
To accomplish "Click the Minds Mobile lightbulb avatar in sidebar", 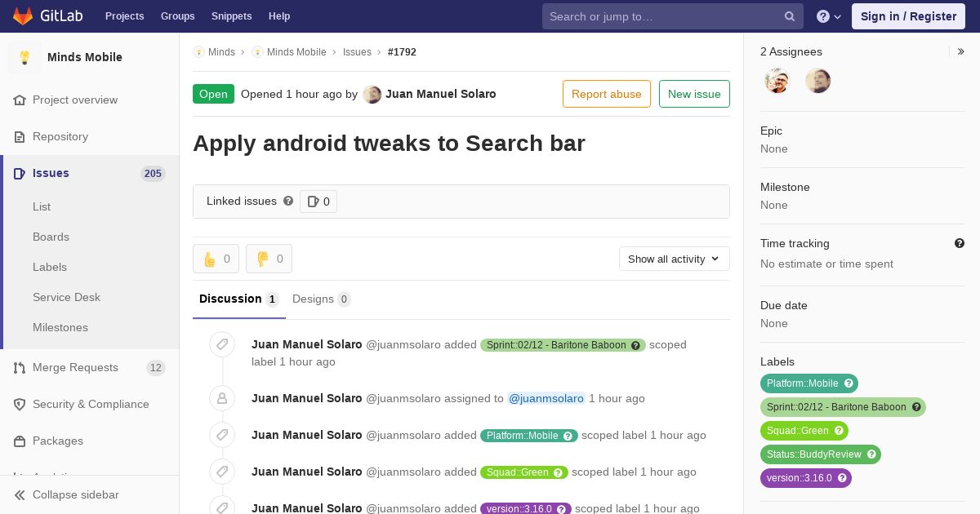I will 24,57.
